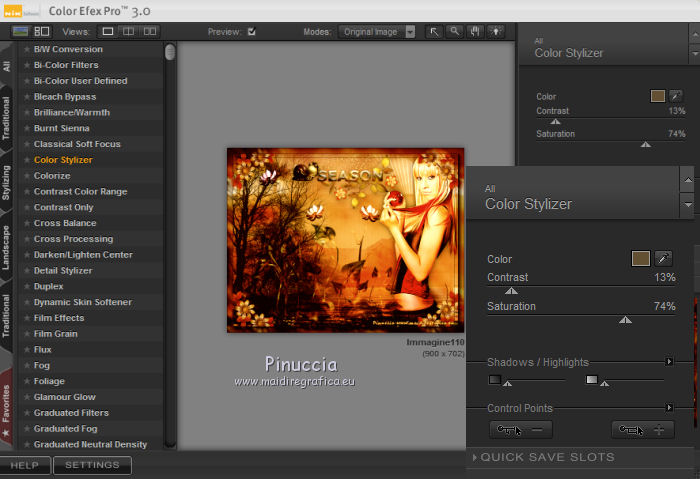The height and width of the screenshot is (479, 700).
Task: Toggle favorite star for Color Stylizer
Action: pyautogui.click(x=27, y=160)
